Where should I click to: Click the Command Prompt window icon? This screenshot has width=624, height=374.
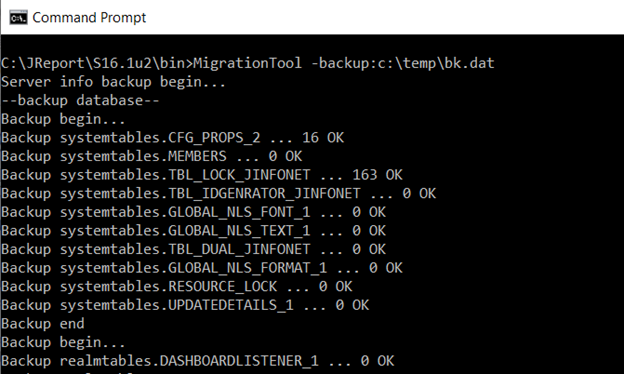pos(18,18)
